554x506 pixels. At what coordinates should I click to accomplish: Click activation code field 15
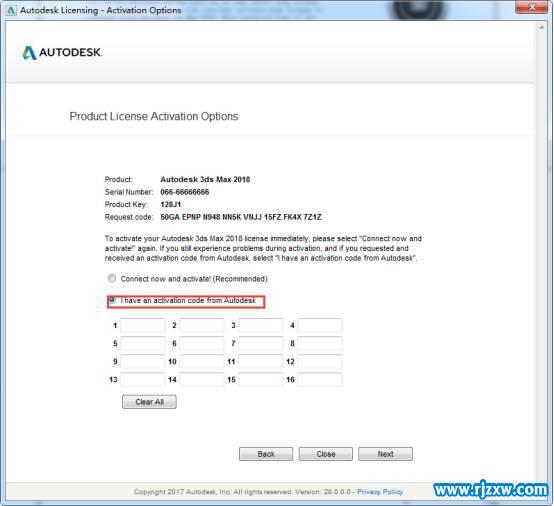[x=261, y=380]
